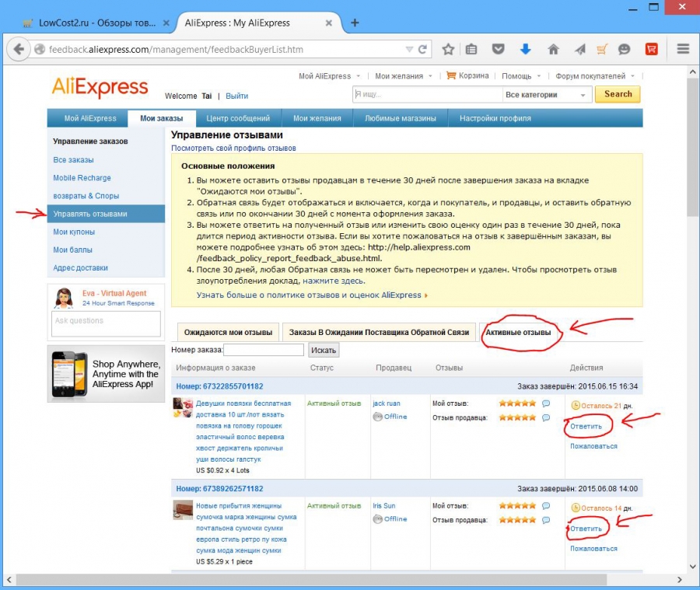
Task: Open the headbands product thumbnail
Action: [183, 407]
